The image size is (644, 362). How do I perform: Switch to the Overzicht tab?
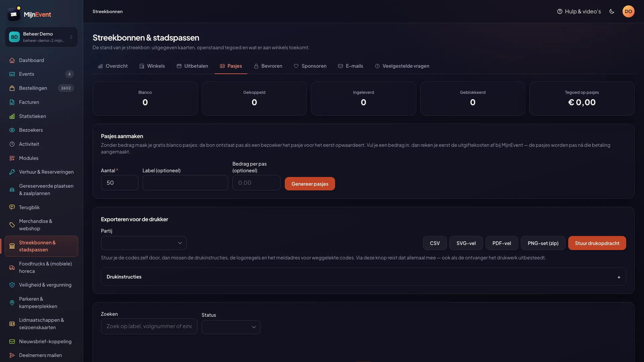[x=113, y=66]
